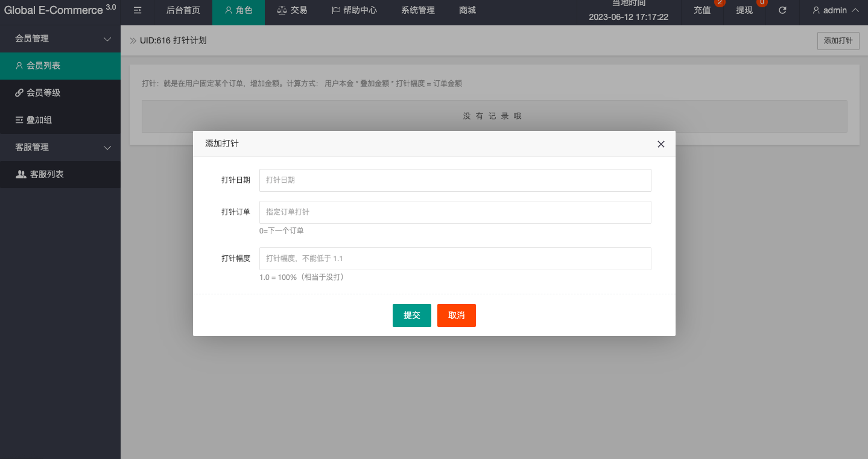This screenshot has height=459, width=868.
Task: Collapse the 客服管理 sidebar group
Action: [x=60, y=147]
